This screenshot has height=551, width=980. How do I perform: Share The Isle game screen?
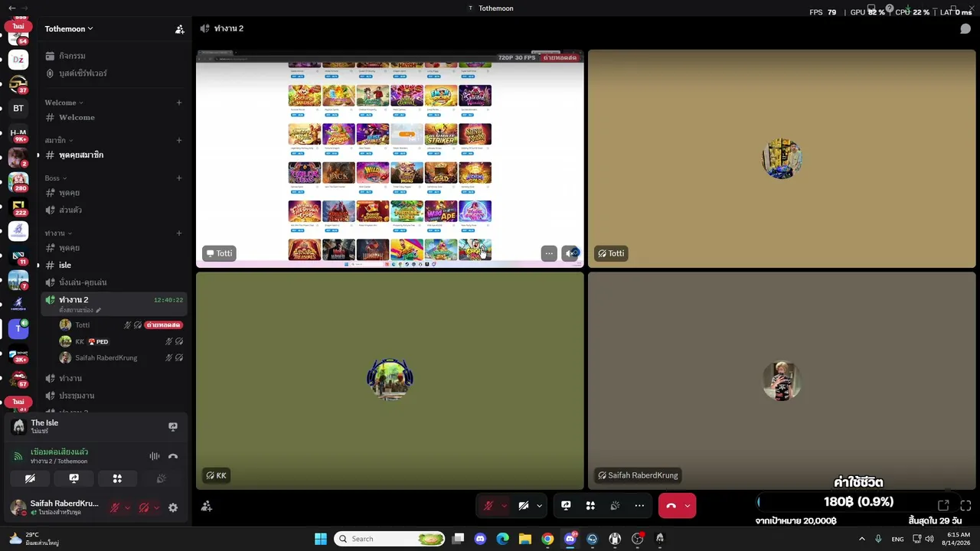pos(173,427)
